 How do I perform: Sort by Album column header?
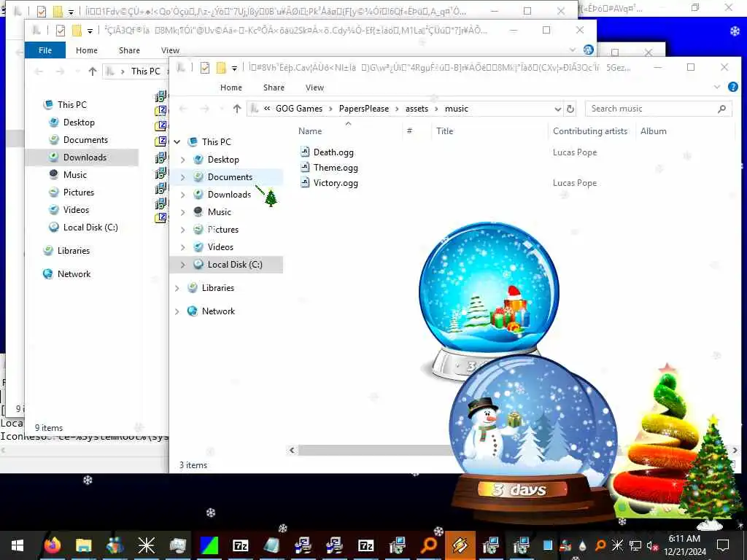[653, 131]
